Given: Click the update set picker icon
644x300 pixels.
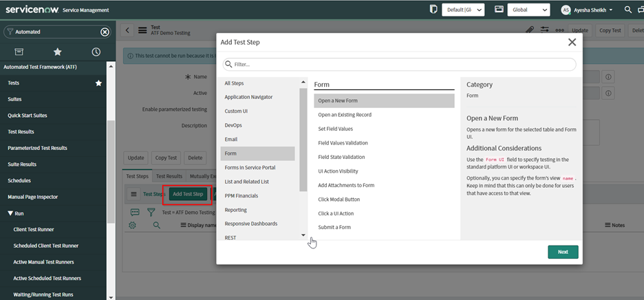Looking at the screenshot, I should point(433,10).
